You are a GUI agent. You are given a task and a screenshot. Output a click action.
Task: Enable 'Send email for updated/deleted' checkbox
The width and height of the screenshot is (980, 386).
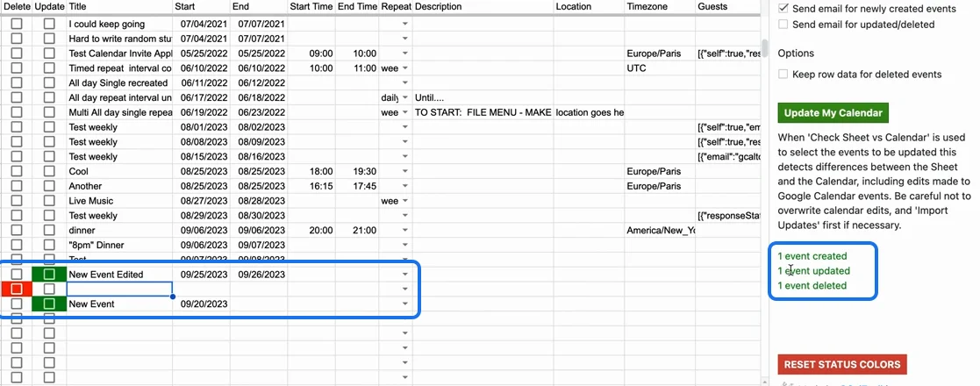783,25
